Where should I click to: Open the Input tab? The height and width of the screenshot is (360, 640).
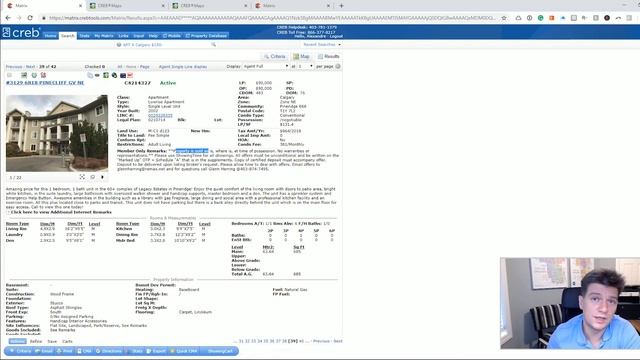(x=139, y=36)
